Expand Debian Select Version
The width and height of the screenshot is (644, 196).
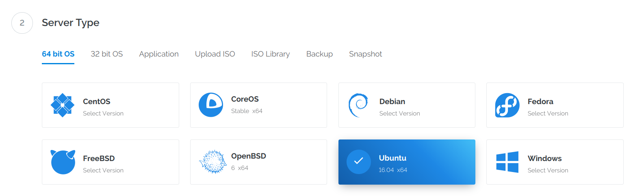coord(400,113)
